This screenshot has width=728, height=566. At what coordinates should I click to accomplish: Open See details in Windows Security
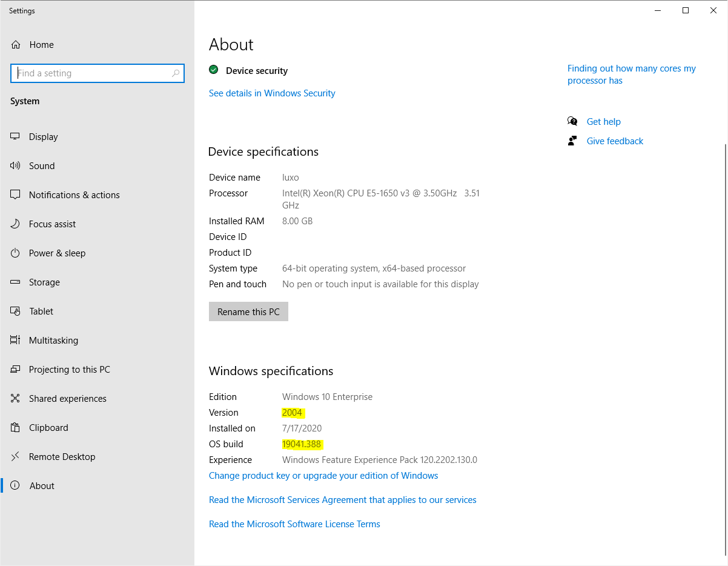click(272, 93)
